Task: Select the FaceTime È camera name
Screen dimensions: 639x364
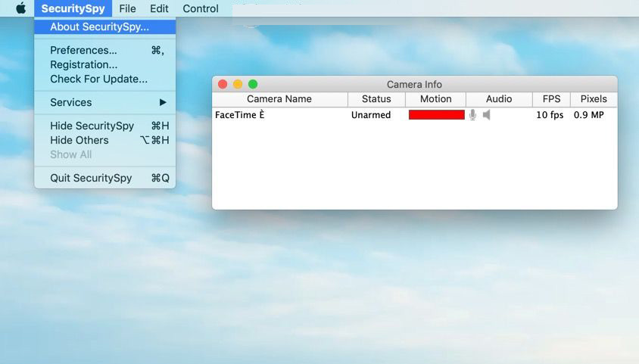Action: click(x=239, y=115)
